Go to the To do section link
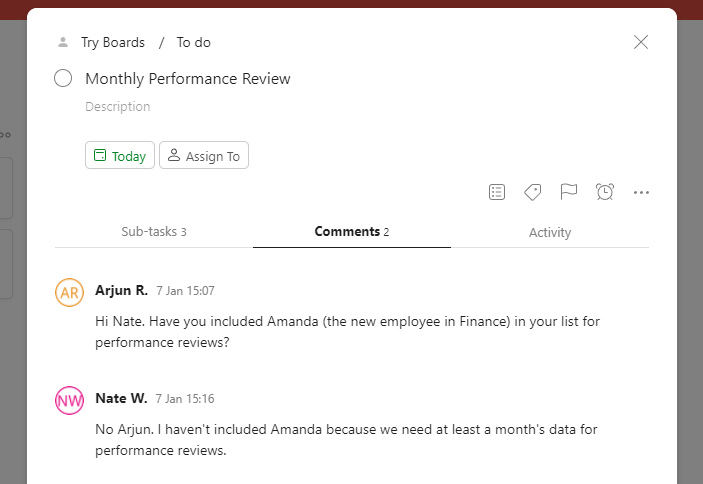This screenshot has width=703, height=484. 194,42
